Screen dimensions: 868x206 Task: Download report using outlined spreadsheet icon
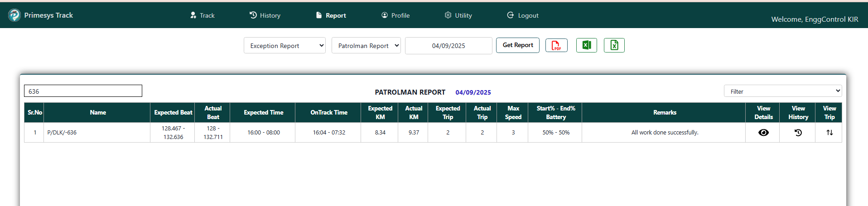614,45
